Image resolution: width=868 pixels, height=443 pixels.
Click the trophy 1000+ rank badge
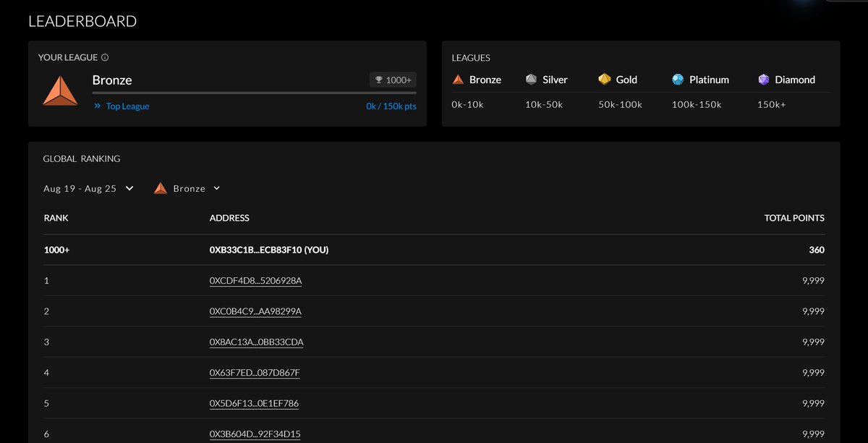point(393,80)
